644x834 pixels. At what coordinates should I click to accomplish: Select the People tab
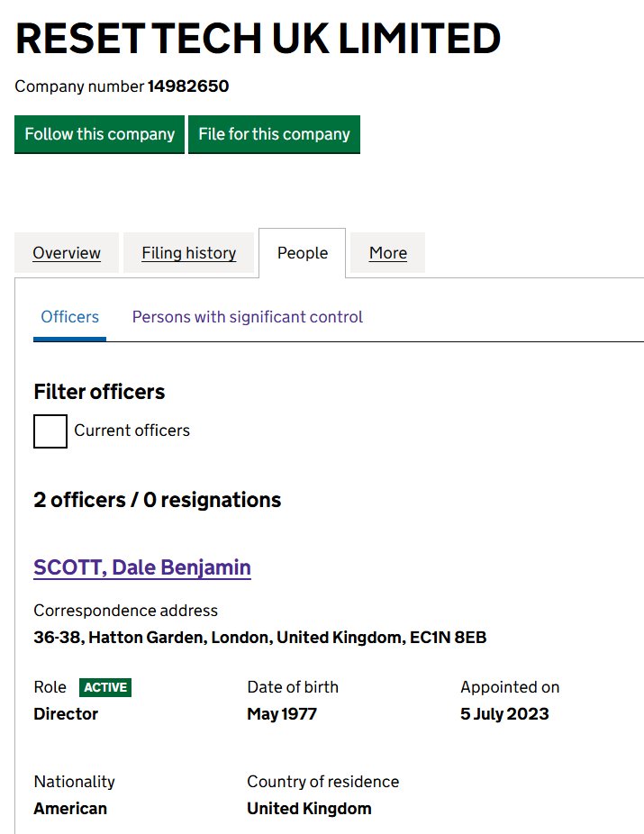(x=302, y=253)
